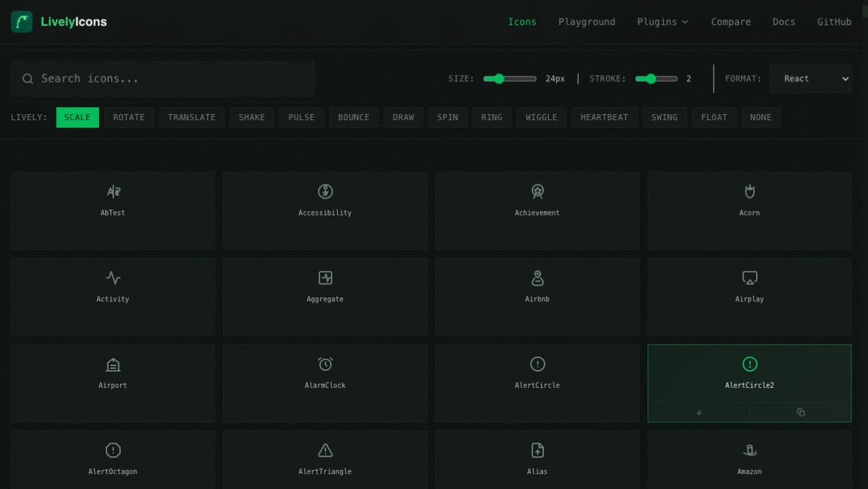The height and width of the screenshot is (489, 868).
Task: Pick the AlertOctagon icon
Action: click(113, 460)
